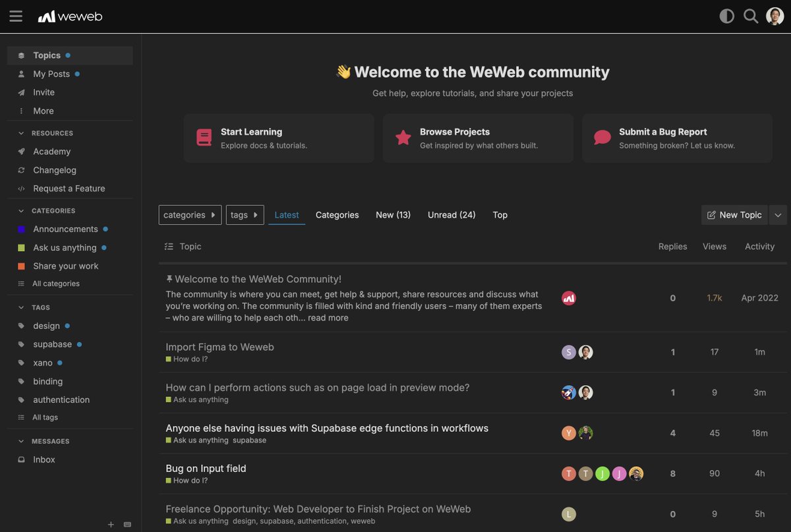Click the Browse Projects card title

tap(455, 132)
